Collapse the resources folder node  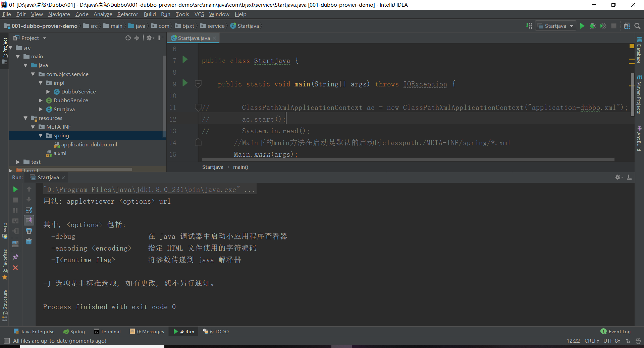coord(25,118)
